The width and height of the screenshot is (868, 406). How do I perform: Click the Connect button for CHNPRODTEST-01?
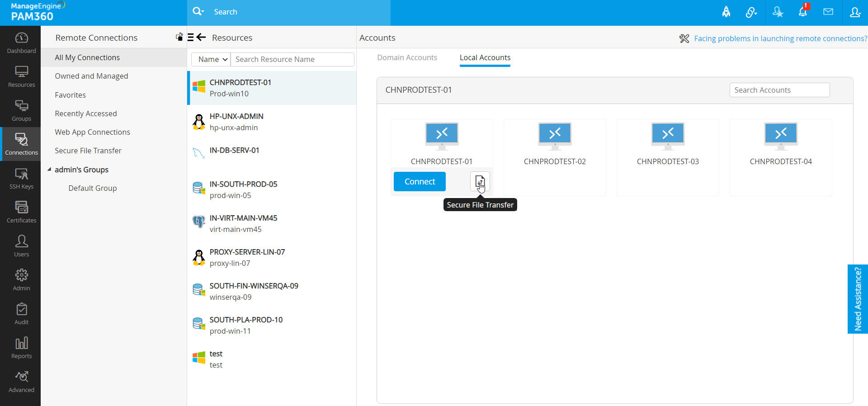pos(420,181)
